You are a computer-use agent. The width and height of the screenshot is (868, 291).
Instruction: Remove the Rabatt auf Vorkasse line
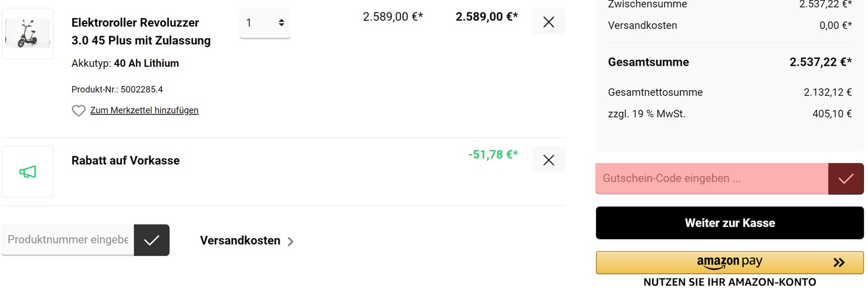(548, 160)
